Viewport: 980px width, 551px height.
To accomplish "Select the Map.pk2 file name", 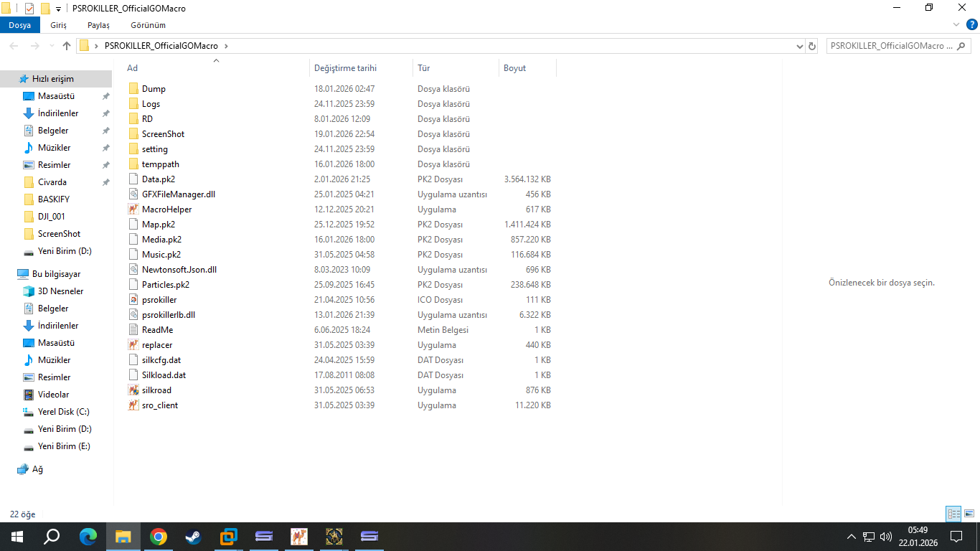I will [159, 225].
